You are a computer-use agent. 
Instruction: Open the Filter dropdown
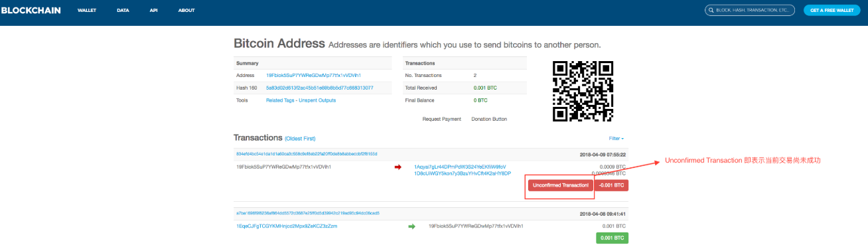click(616, 139)
